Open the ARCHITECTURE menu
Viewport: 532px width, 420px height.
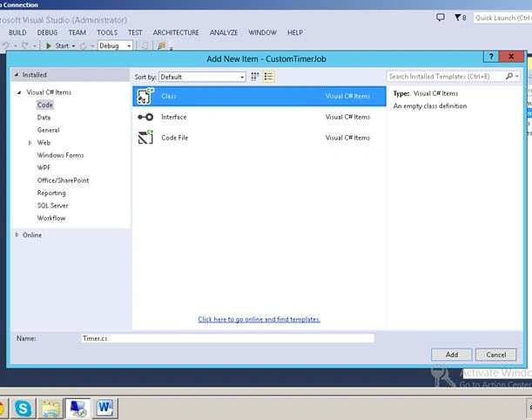(x=176, y=32)
